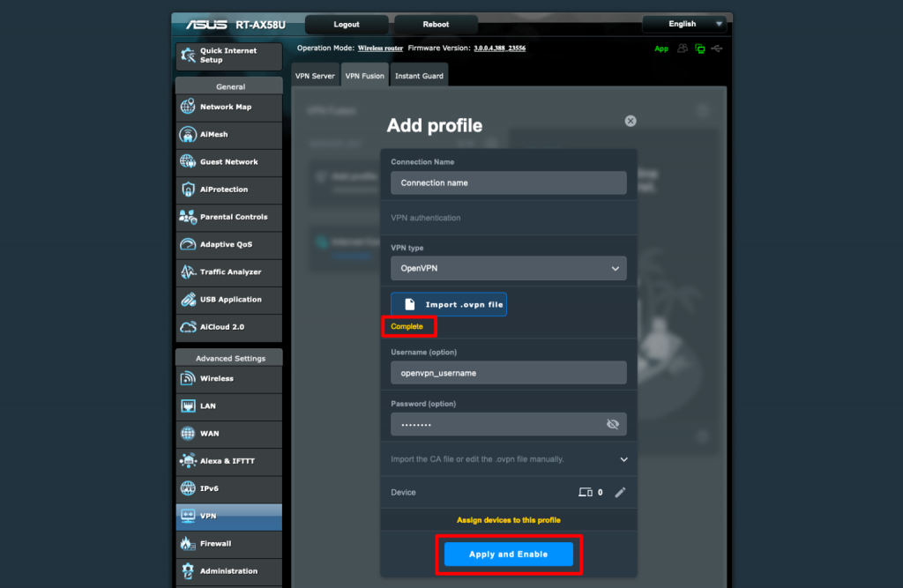Click the Apply and Enable button
The height and width of the screenshot is (588, 903).
(x=509, y=554)
